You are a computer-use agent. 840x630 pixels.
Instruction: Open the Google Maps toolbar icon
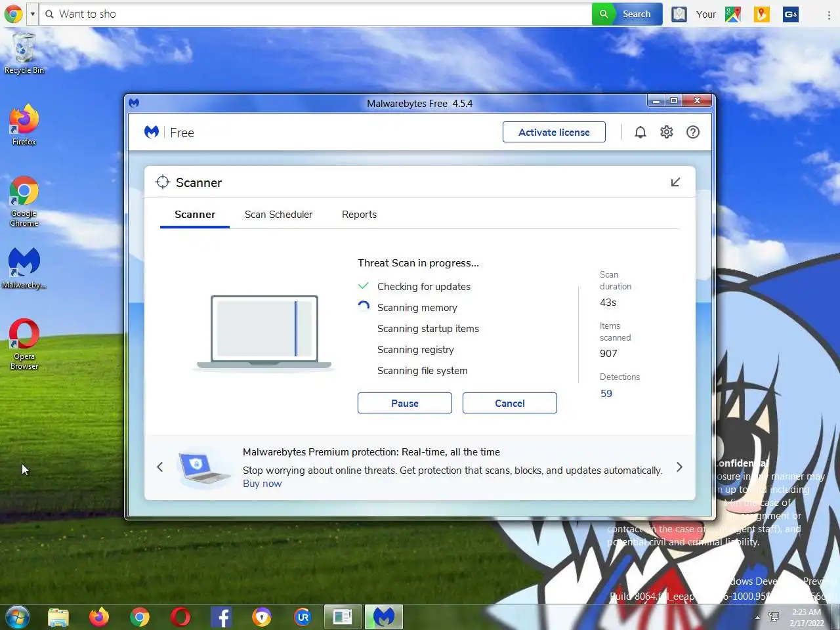pyautogui.click(x=733, y=14)
